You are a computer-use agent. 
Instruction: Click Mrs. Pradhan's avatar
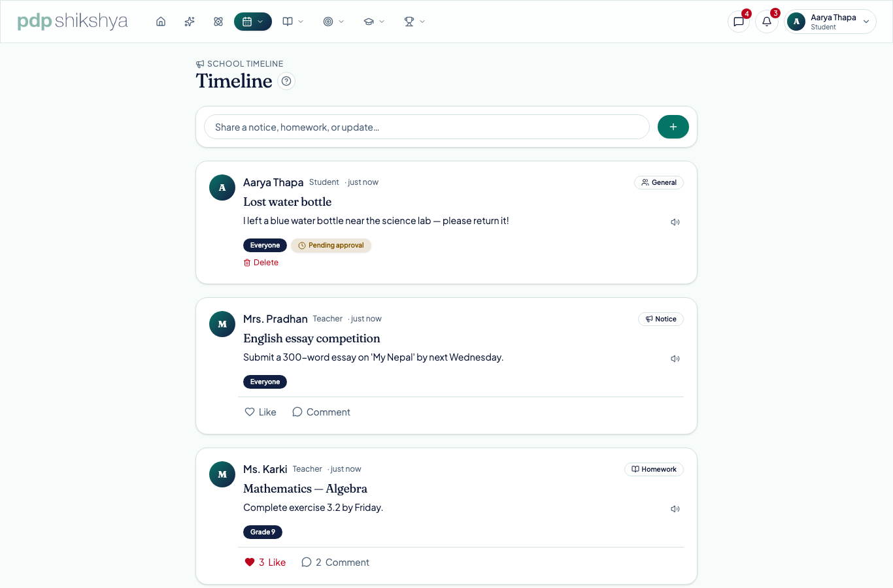click(222, 324)
